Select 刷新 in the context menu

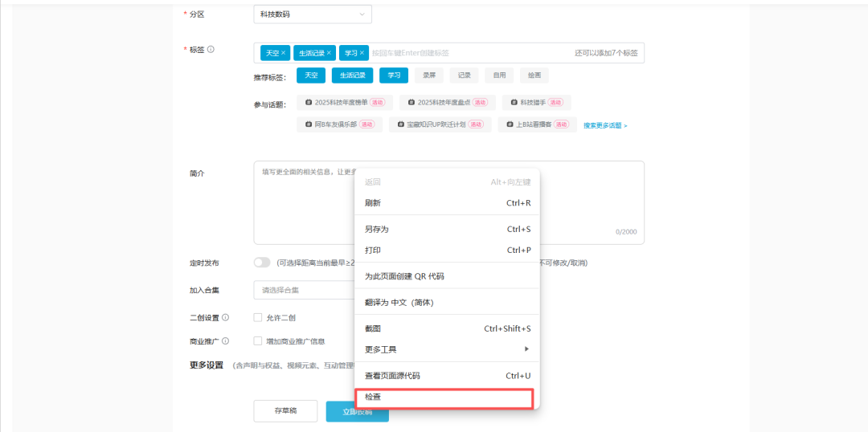[x=448, y=203]
